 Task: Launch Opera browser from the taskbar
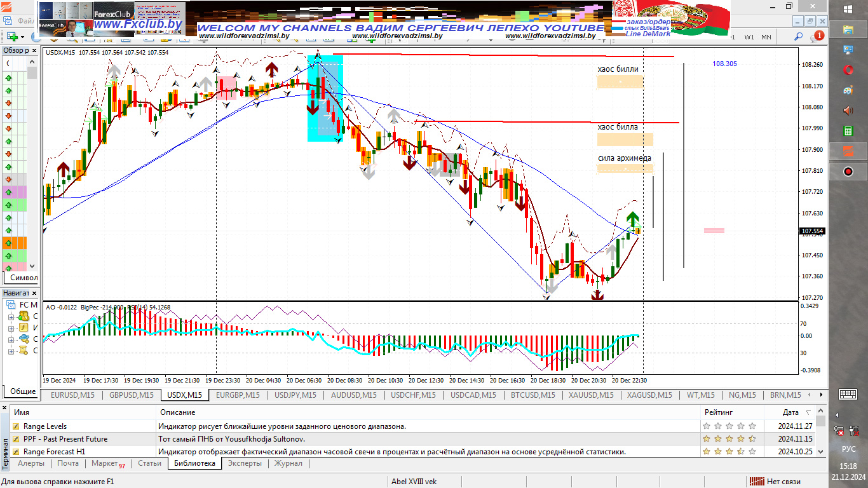pyautogui.click(x=848, y=69)
